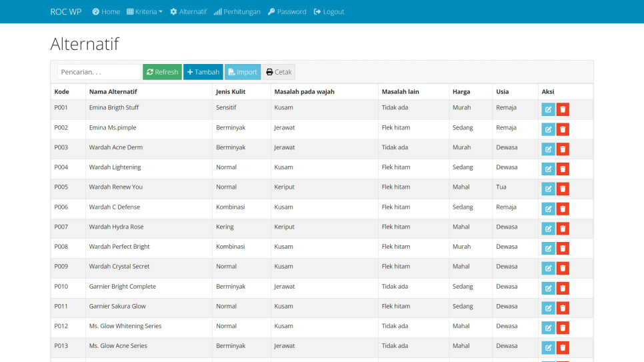
Task: Open the Password navigation link
Action: point(287,12)
